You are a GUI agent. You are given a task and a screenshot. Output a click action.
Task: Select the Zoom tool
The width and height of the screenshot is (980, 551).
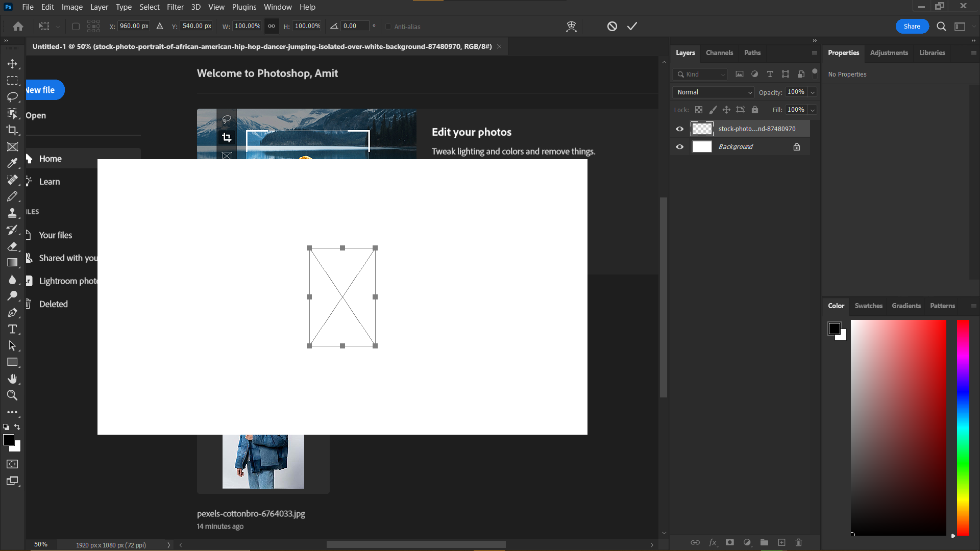click(x=13, y=395)
